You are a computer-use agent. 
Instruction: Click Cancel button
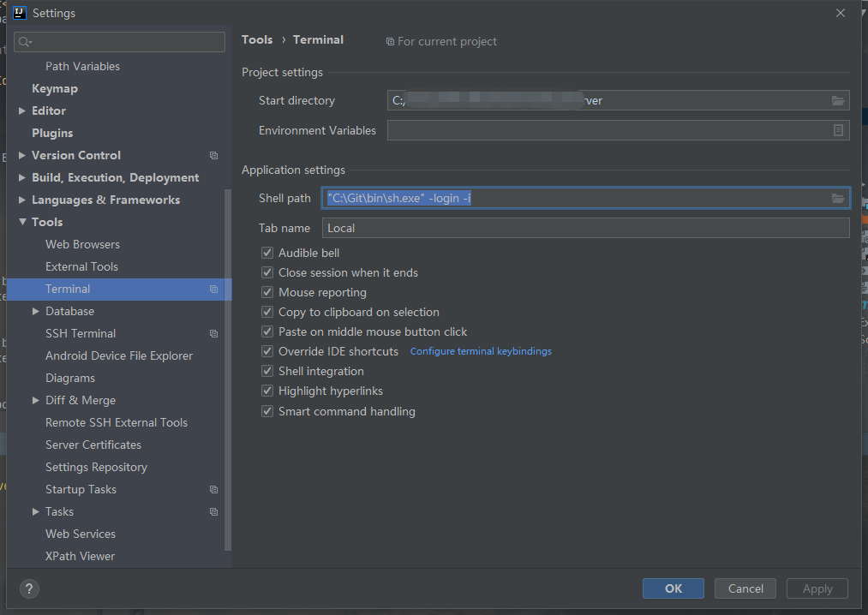tap(745, 588)
